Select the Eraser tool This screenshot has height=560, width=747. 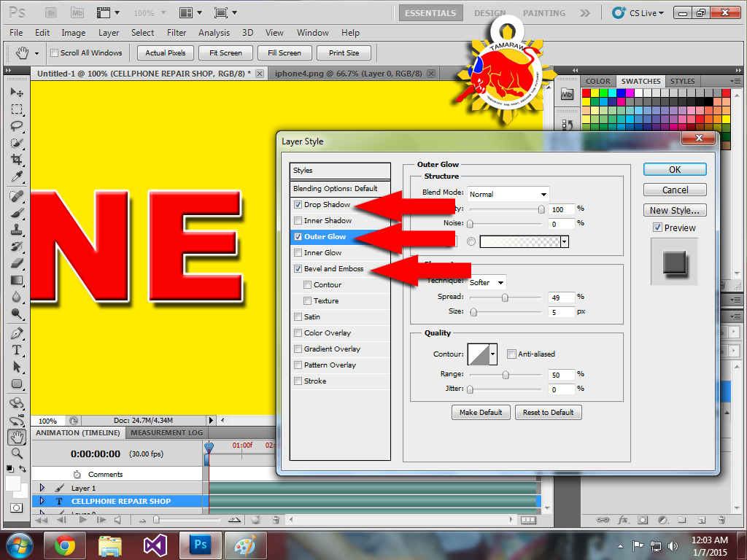(17, 263)
